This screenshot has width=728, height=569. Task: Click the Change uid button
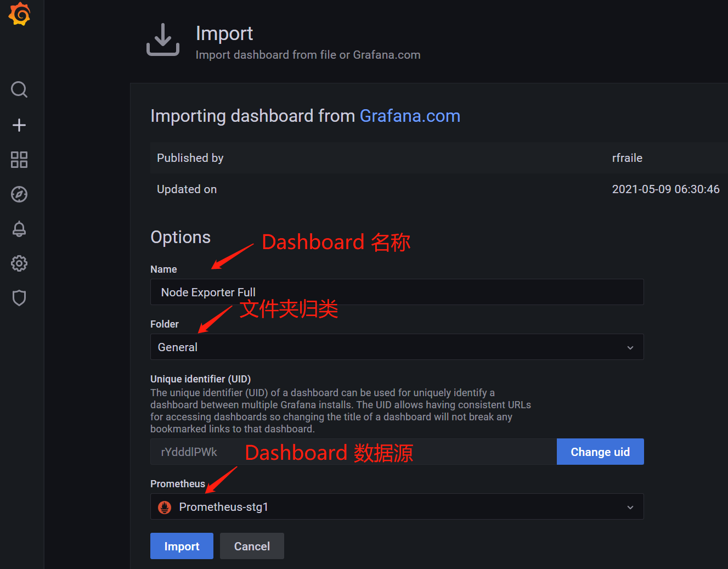point(600,452)
